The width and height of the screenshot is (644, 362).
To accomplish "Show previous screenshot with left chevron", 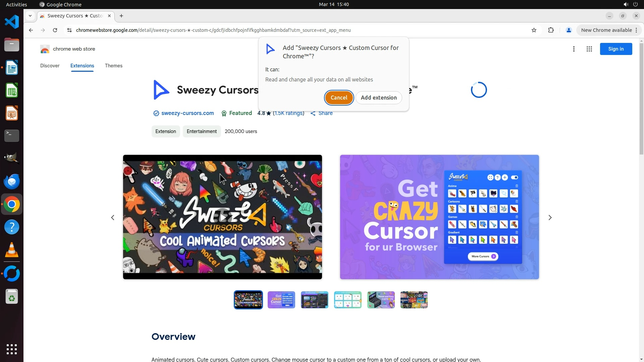I will pyautogui.click(x=113, y=218).
